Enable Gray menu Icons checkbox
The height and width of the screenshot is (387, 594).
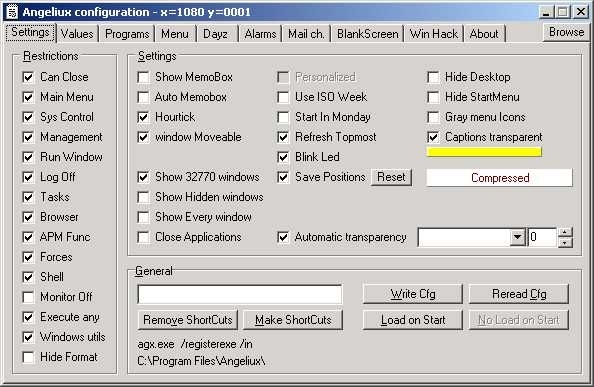(433, 117)
